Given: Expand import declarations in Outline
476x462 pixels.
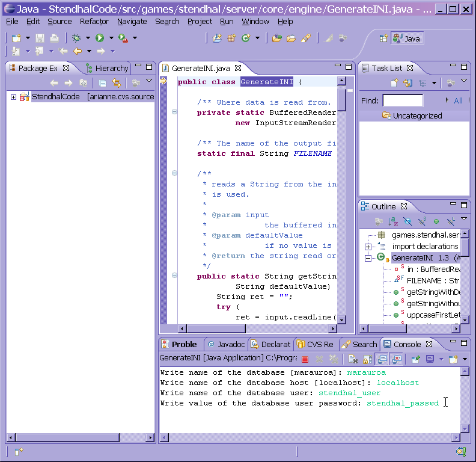Looking at the screenshot, I should 368,247.
